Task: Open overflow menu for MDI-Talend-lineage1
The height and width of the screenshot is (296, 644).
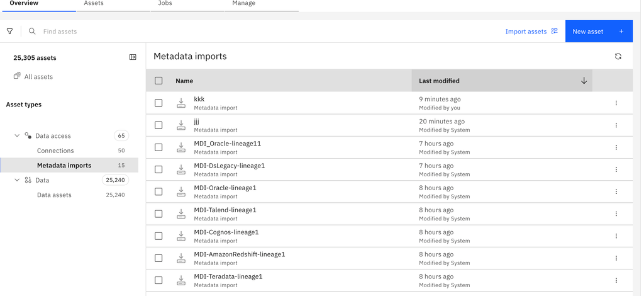Action: click(x=616, y=214)
